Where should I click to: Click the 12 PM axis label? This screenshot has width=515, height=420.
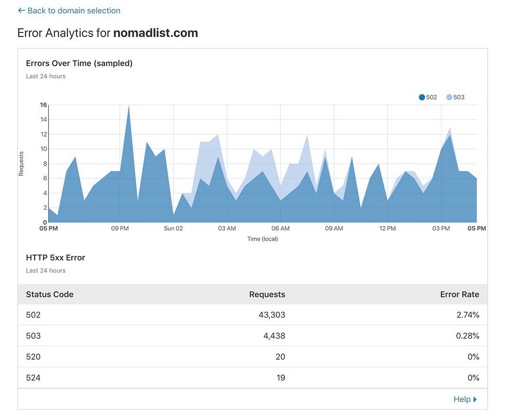(388, 228)
